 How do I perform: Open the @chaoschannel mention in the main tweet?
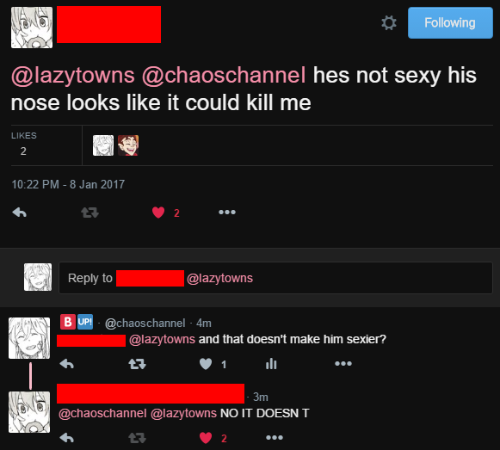point(224,75)
